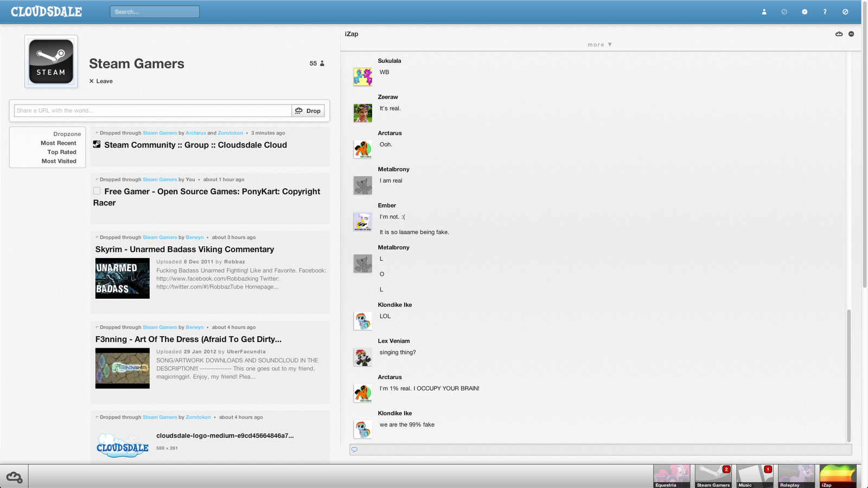Click the chat panel vertical scrollbar
Screen dimensions: 868x488
coord(849,375)
